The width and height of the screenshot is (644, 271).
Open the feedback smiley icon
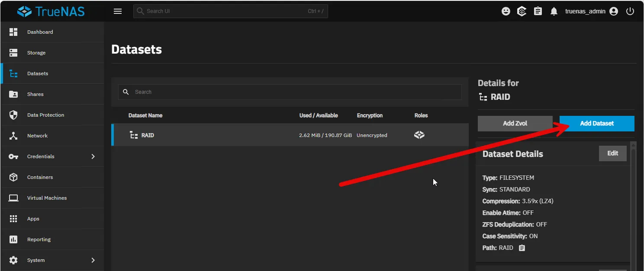(x=506, y=12)
